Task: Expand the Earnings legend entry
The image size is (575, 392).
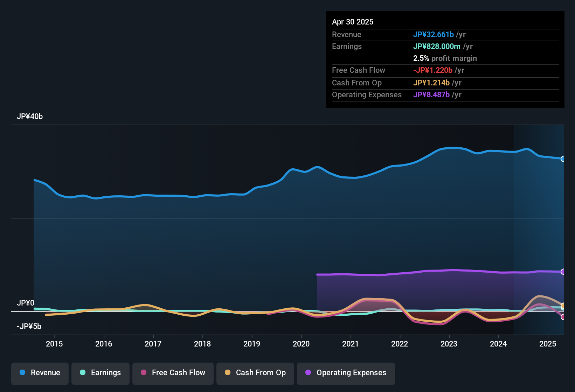Action: tap(100, 373)
